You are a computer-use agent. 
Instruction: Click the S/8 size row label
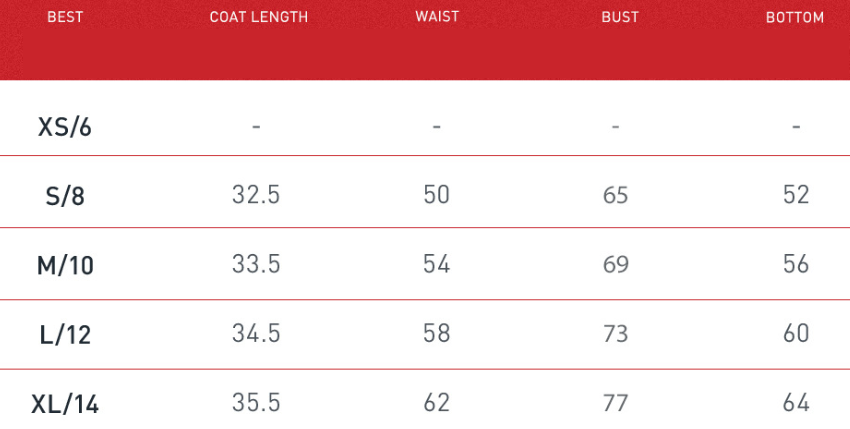(x=65, y=196)
